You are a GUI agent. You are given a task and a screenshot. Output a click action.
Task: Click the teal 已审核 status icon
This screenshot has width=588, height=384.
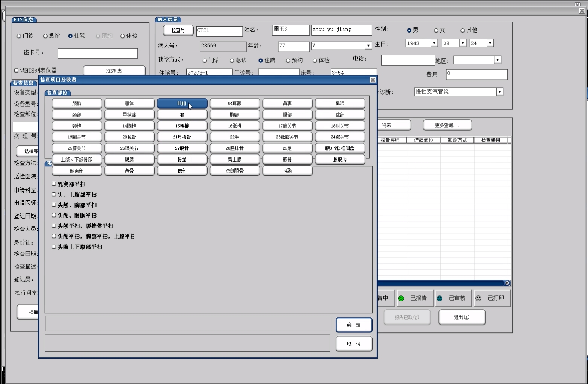click(440, 298)
